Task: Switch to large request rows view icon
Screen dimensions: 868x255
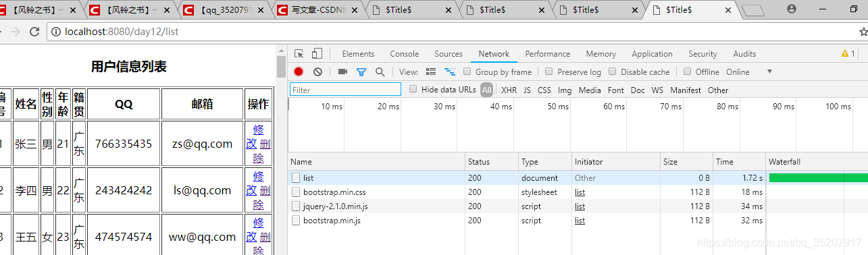Action: tap(431, 72)
